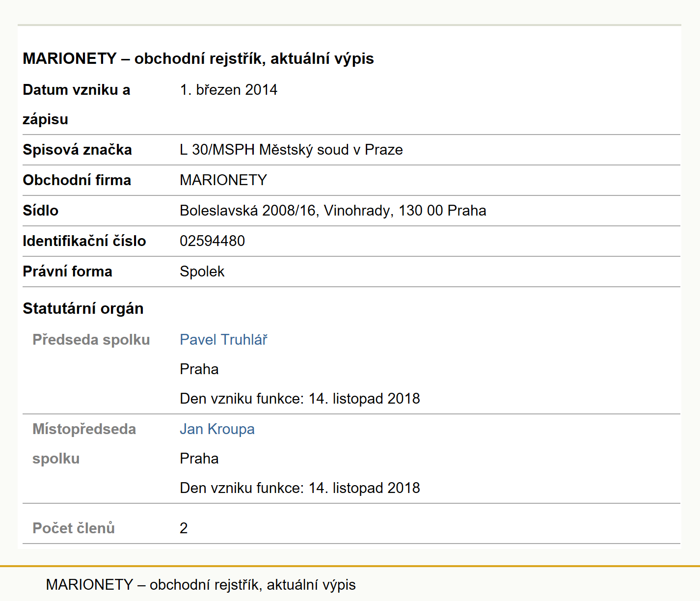Click the 'Statutární orgán' section heading
The width and height of the screenshot is (700, 601).
click(x=83, y=308)
